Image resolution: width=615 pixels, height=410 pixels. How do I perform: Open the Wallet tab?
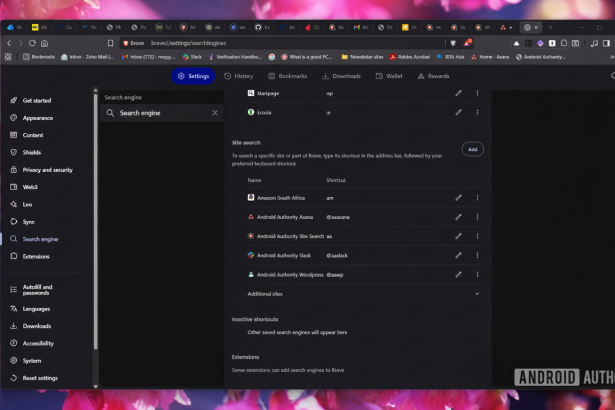[x=389, y=76]
